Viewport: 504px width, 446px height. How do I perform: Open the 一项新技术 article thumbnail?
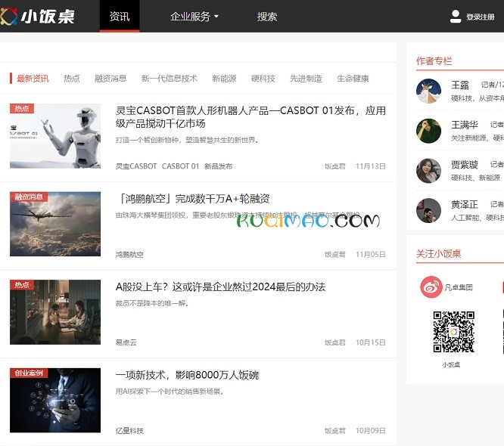[55, 400]
